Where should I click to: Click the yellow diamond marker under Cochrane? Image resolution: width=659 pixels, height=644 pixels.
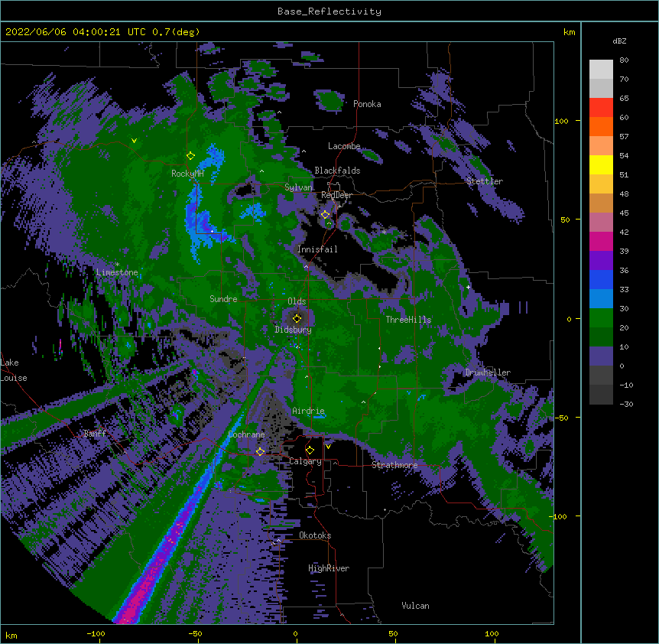pyautogui.click(x=260, y=452)
